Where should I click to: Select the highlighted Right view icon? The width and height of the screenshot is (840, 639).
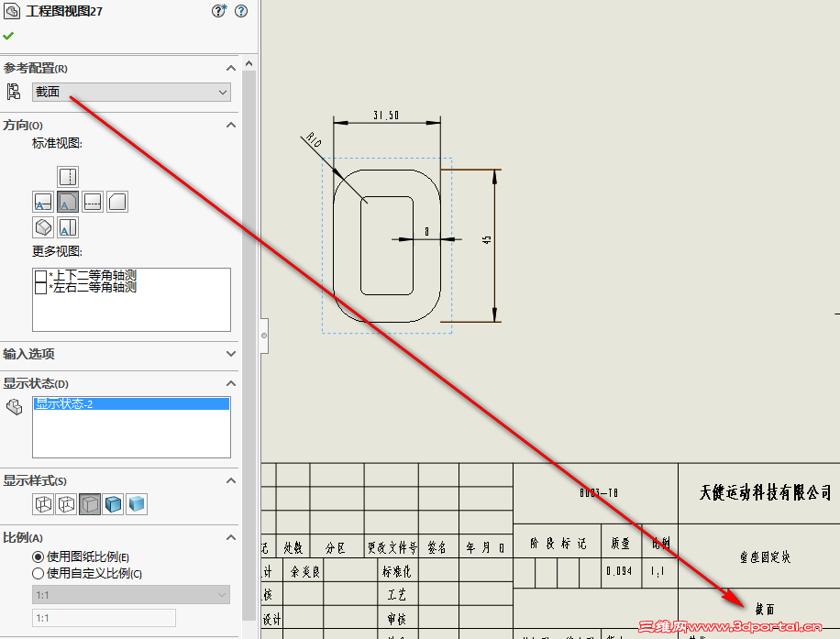(68, 202)
